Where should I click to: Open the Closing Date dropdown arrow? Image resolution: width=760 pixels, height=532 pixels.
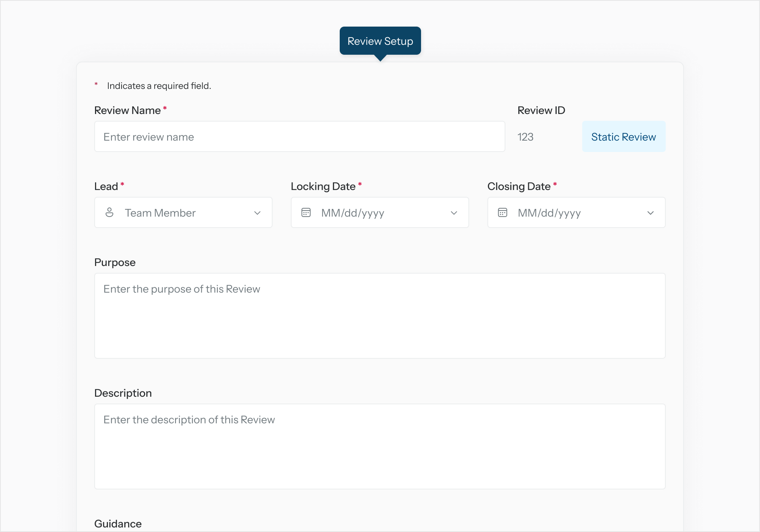point(650,213)
